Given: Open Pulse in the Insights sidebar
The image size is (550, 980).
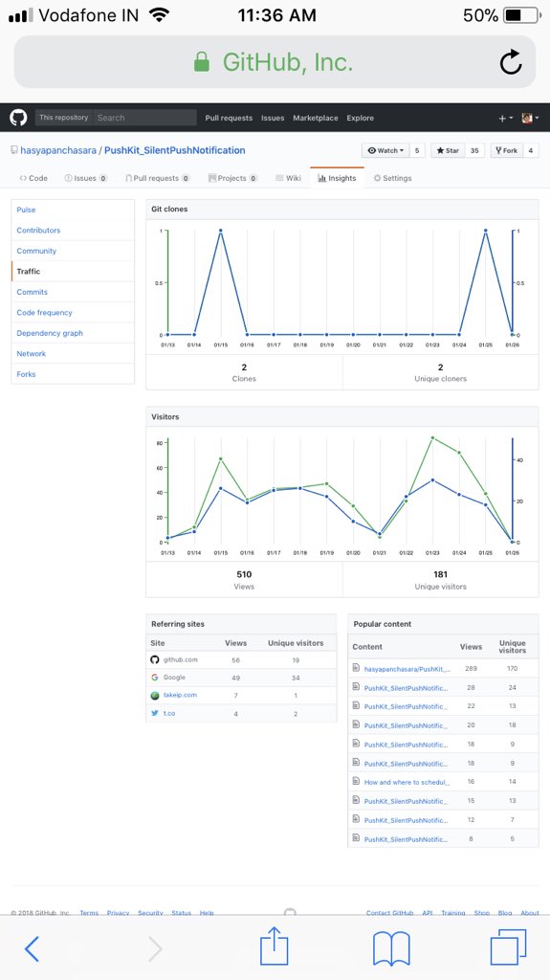Looking at the screenshot, I should [73, 210].
